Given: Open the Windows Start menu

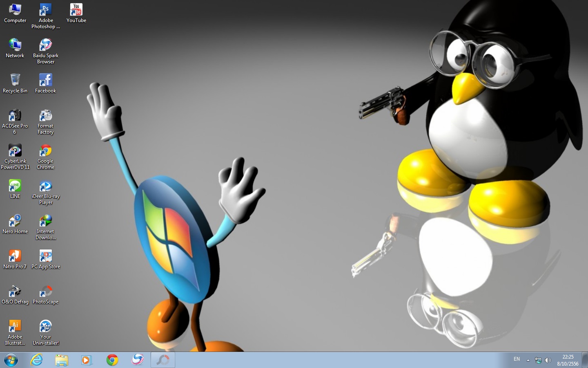Looking at the screenshot, I should (11, 360).
